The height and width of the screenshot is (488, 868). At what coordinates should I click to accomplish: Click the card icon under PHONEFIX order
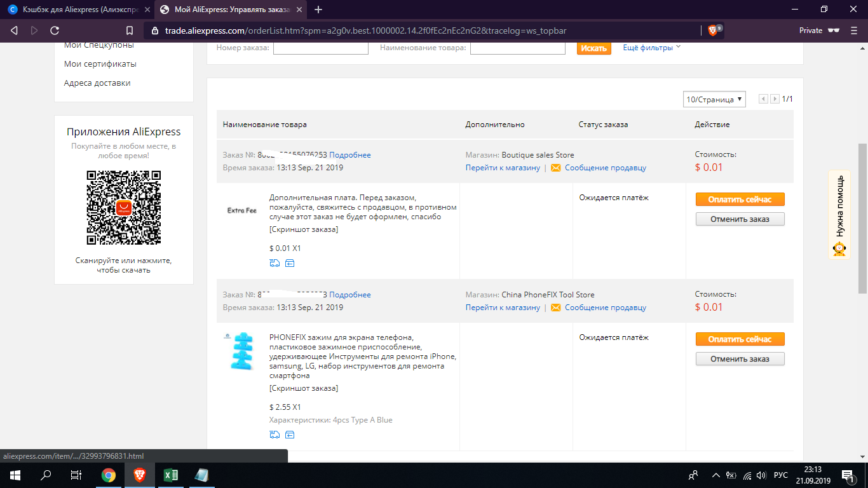pos(290,435)
